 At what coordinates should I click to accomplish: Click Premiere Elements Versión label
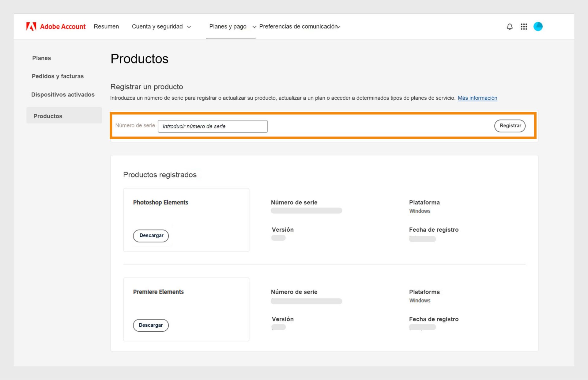coord(283,319)
